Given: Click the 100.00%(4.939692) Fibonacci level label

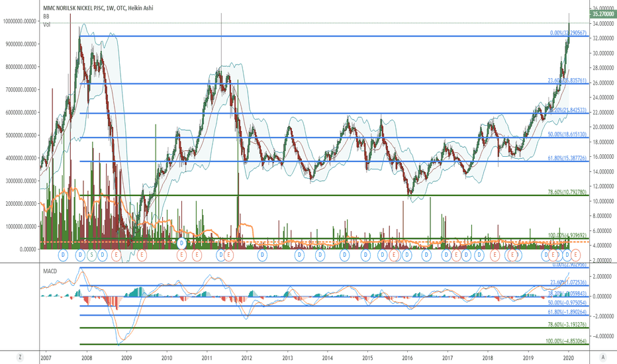Looking at the screenshot, I should click(566, 236).
